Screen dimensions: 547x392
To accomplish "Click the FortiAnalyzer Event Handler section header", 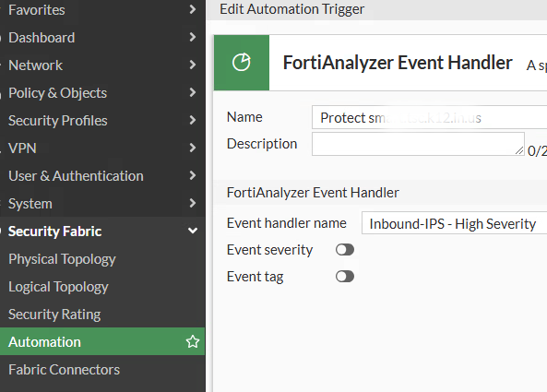I will click(313, 193).
